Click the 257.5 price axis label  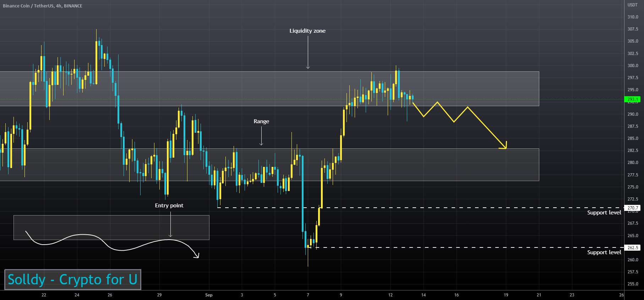tap(633, 272)
